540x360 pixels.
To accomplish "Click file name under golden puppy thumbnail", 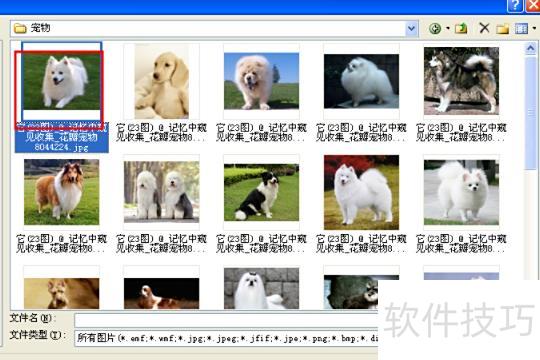I will [x=162, y=133].
